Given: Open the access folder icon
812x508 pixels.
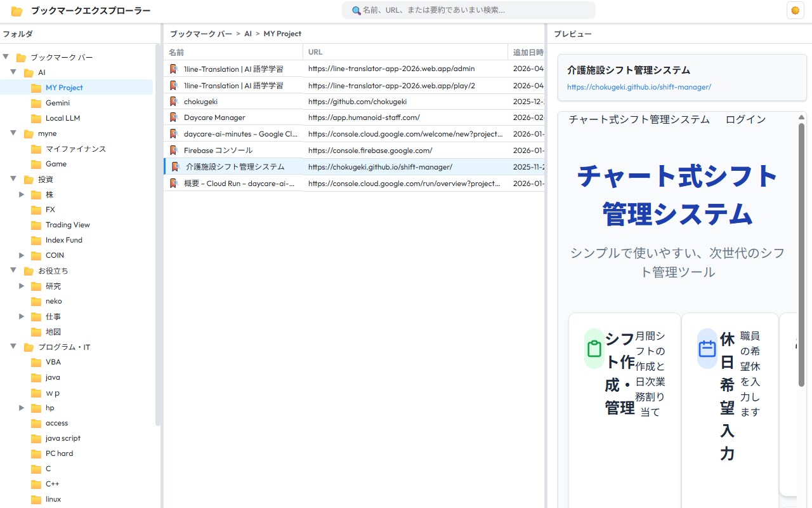Looking at the screenshot, I should (36, 423).
